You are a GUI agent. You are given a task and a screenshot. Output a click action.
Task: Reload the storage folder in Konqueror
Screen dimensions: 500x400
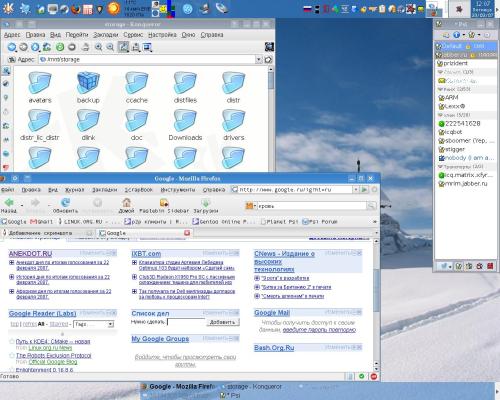click(60, 47)
